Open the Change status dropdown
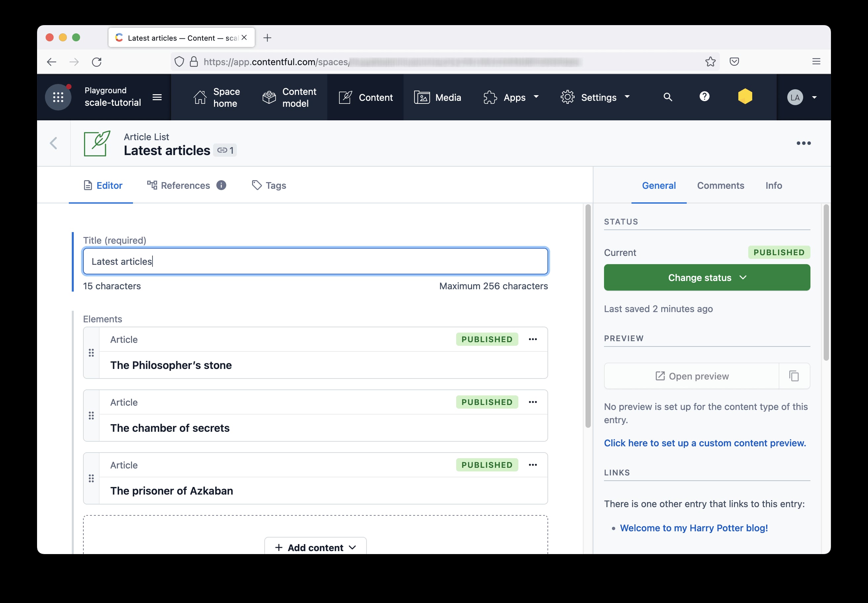The image size is (868, 603). tap(707, 278)
